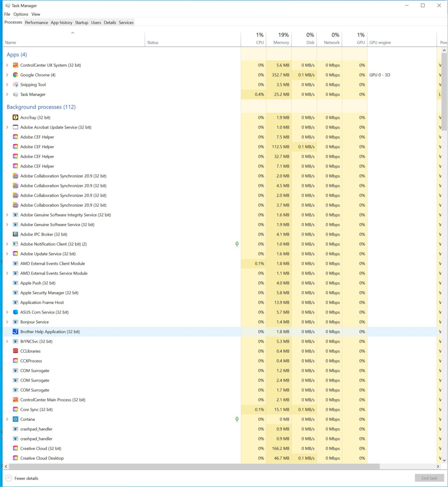
Task: Click the horizontal scrollbar thumb
Action: (194, 467)
